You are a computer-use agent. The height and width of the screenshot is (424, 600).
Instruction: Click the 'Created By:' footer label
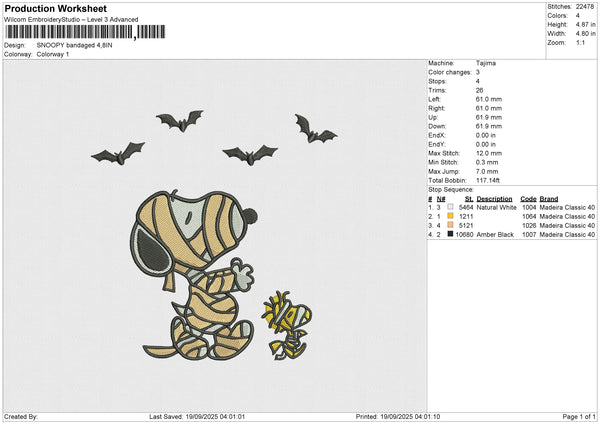(x=21, y=417)
